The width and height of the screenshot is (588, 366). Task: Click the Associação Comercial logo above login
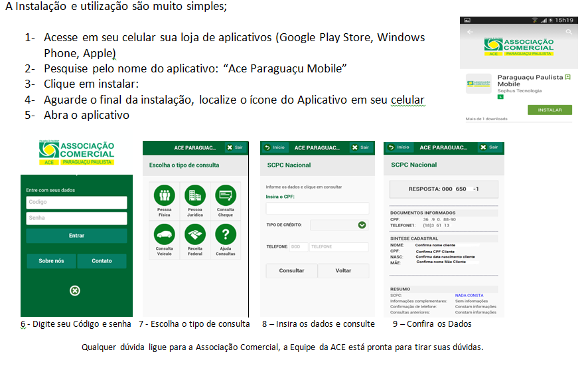tap(76, 152)
